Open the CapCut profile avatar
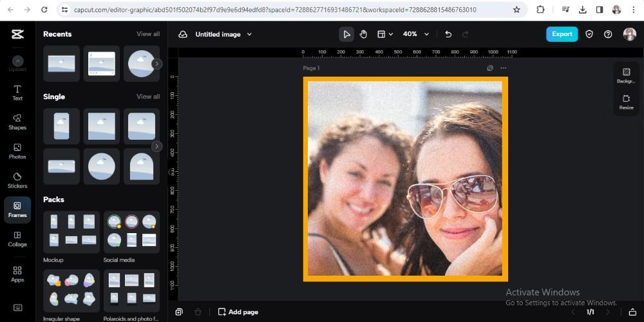Screen dimensions: 644x322 [629, 34]
